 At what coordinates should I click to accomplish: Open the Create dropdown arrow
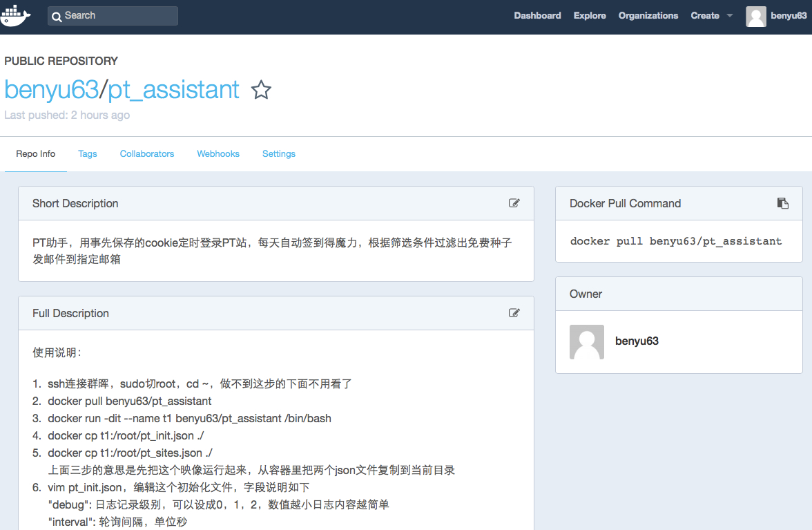pyautogui.click(x=730, y=15)
